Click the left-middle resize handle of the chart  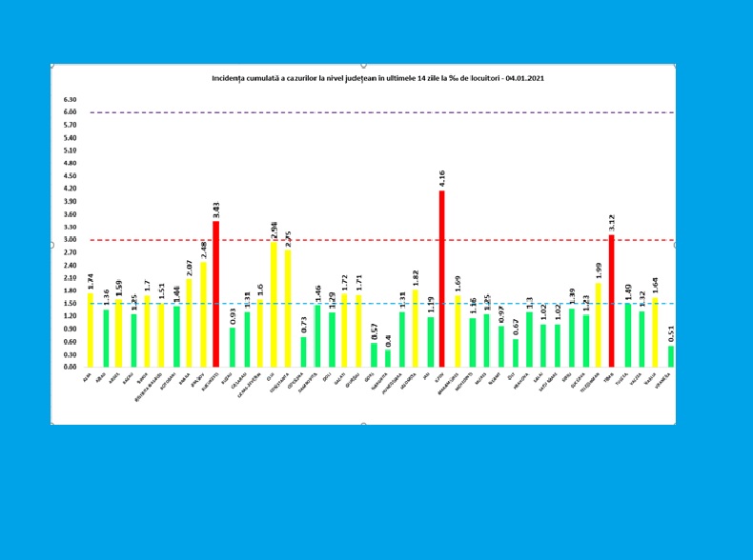51,245
